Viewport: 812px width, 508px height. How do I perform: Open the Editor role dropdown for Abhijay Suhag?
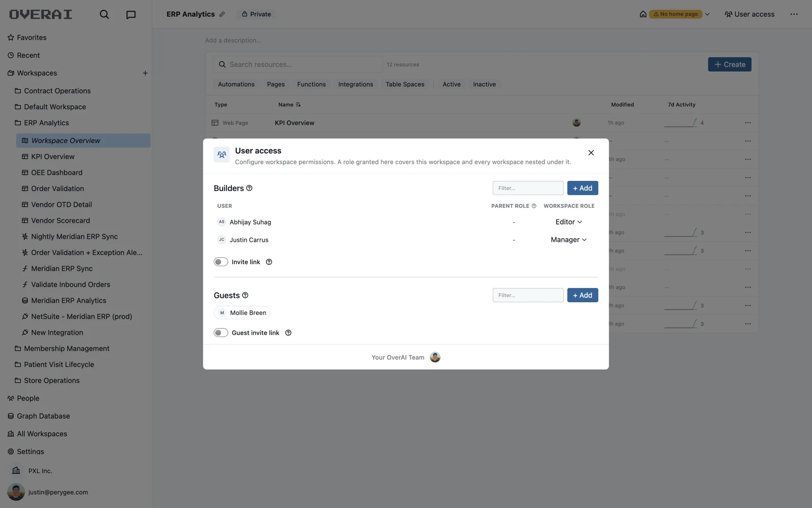[569, 222]
